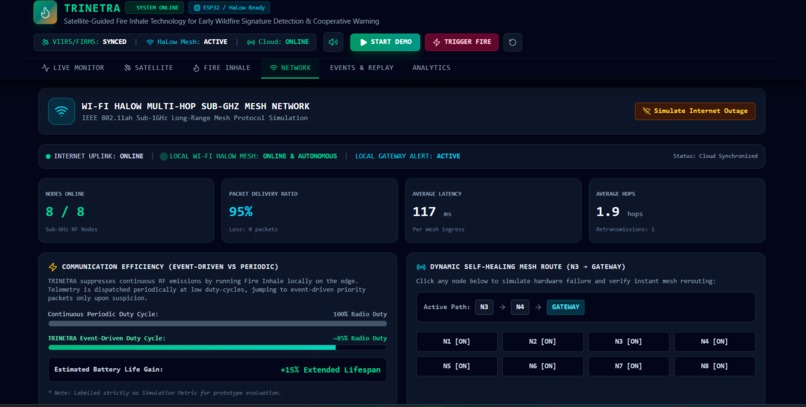Screen dimensions: 806x407
Task: Click HaLow Mesh: ACTIVE status
Action: [x=187, y=42]
